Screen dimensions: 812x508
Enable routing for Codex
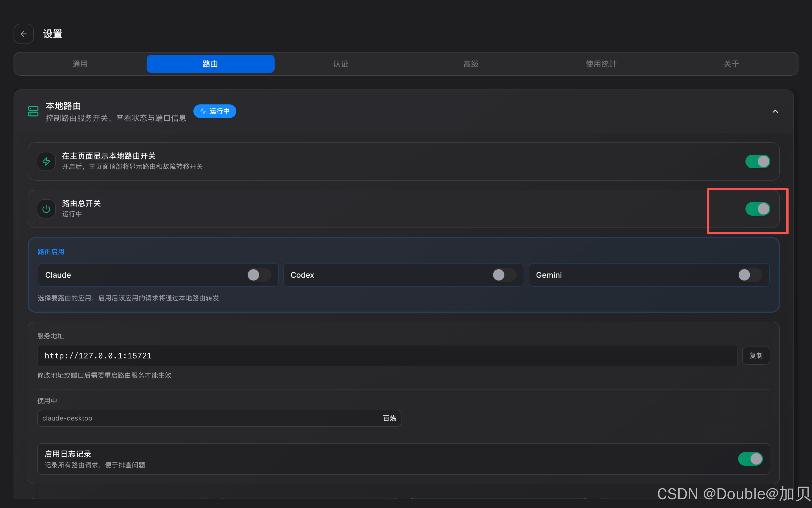coord(504,275)
